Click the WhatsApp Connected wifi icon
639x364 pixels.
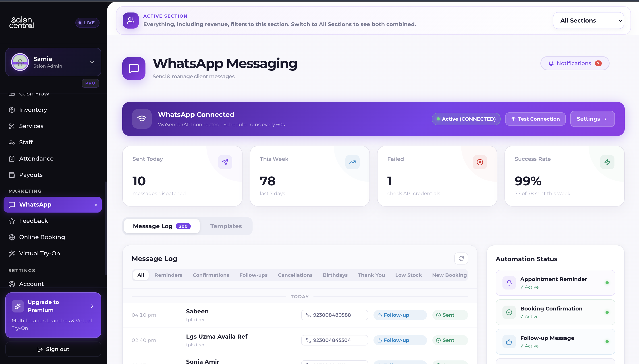(x=142, y=119)
